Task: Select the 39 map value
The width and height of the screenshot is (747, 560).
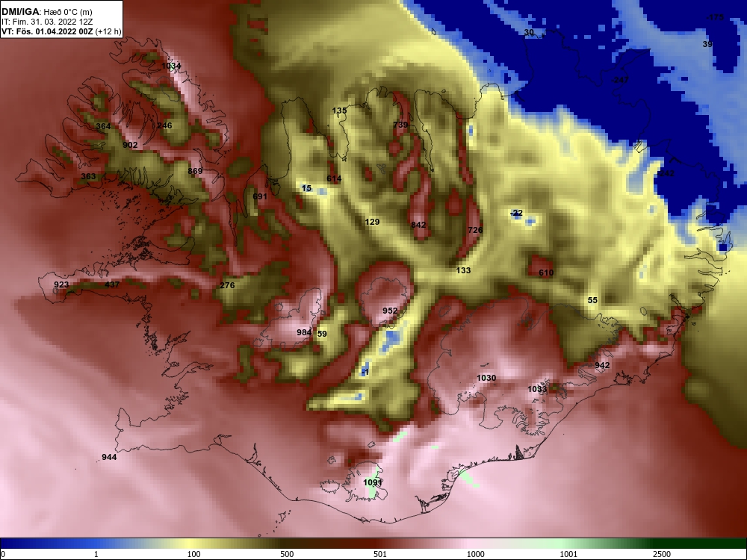Action: 707,44
